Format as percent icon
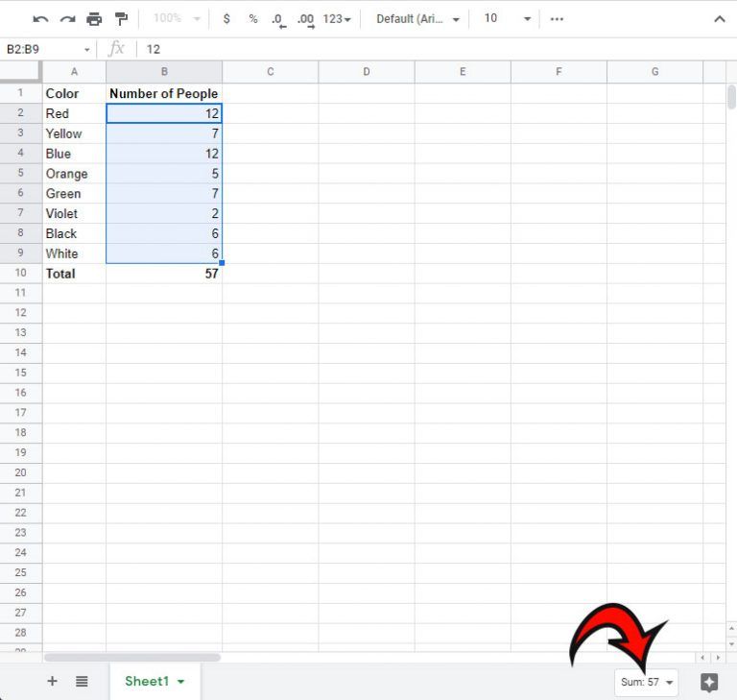Viewport: 737px width, 700px height. click(253, 19)
